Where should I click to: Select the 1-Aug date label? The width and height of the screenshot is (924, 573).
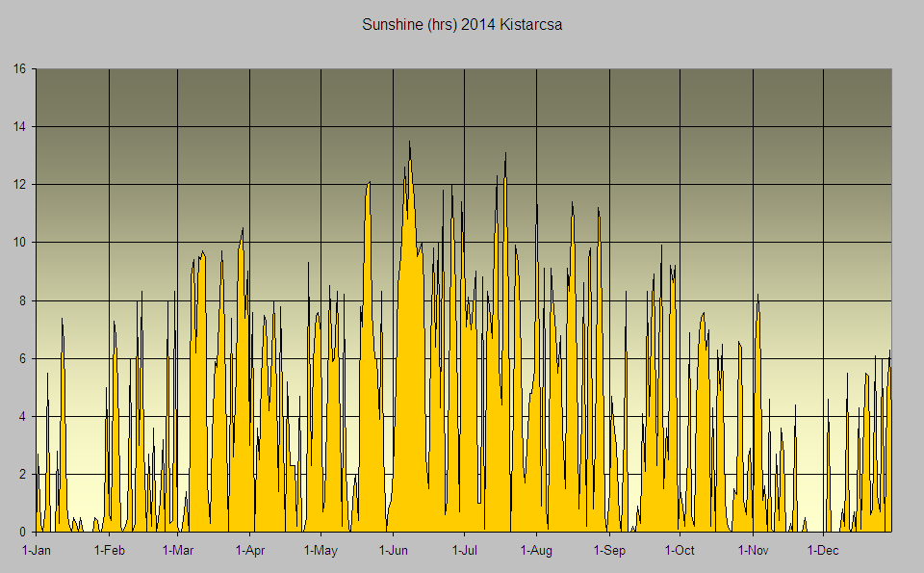click(x=536, y=551)
